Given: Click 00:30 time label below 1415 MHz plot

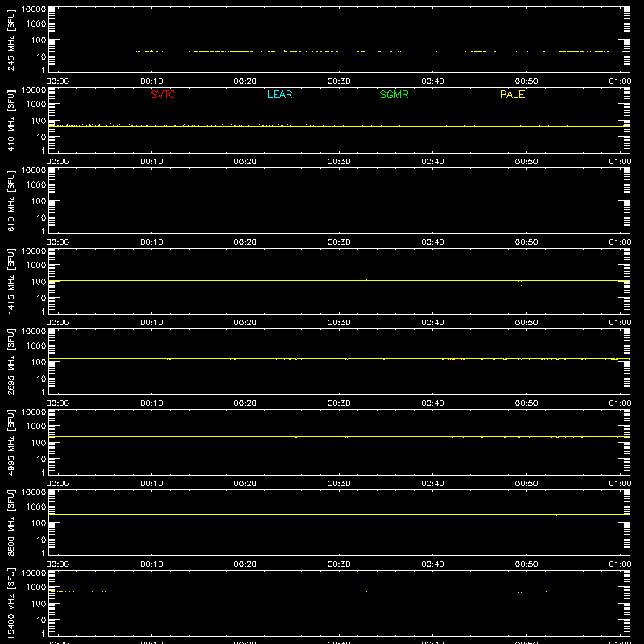Looking at the screenshot, I should point(339,323).
